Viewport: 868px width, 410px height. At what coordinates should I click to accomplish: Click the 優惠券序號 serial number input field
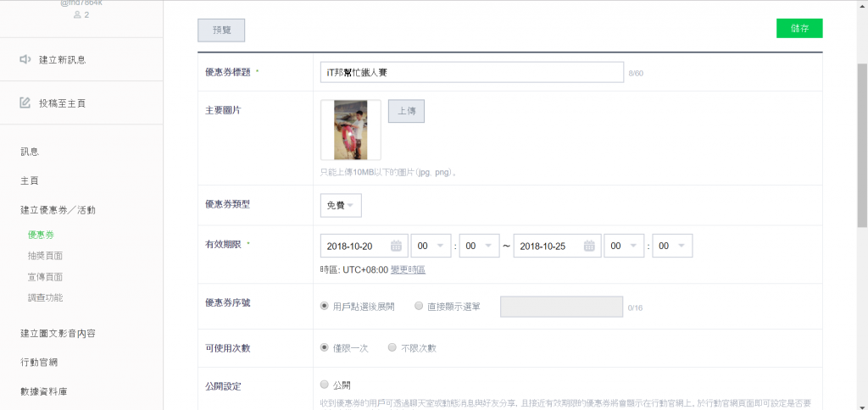(562, 307)
